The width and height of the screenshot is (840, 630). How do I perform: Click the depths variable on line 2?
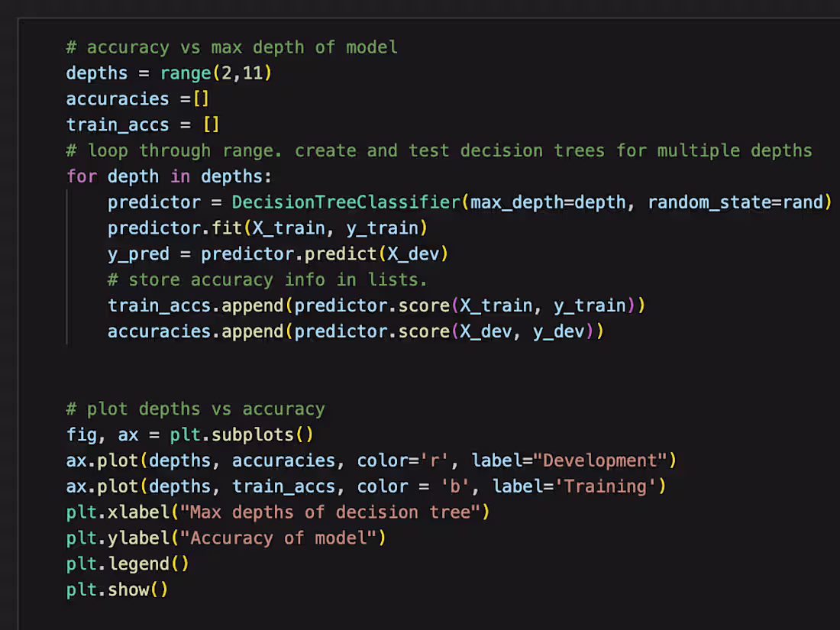tap(97, 73)
